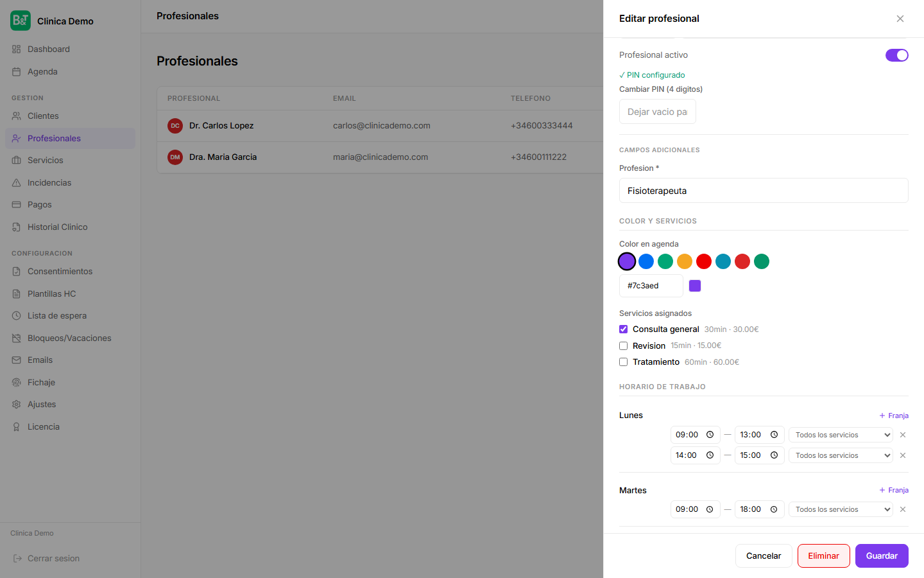Click the Profesion text field
924x578 pixels.
(x=764, y=191)
